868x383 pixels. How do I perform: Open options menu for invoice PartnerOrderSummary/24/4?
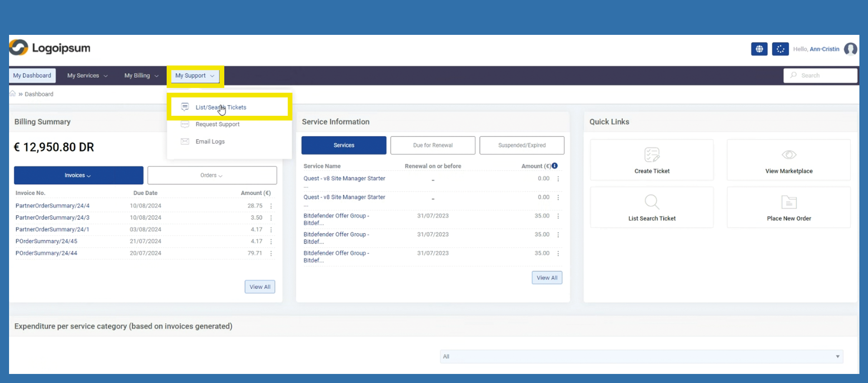tap(271, 206)
